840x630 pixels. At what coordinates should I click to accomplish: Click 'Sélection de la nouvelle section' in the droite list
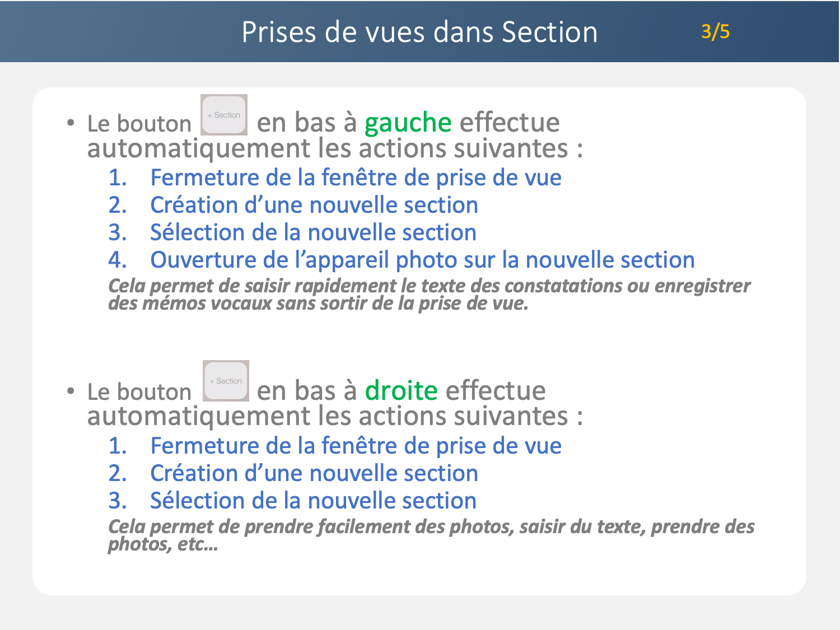(x=313, y=501)
